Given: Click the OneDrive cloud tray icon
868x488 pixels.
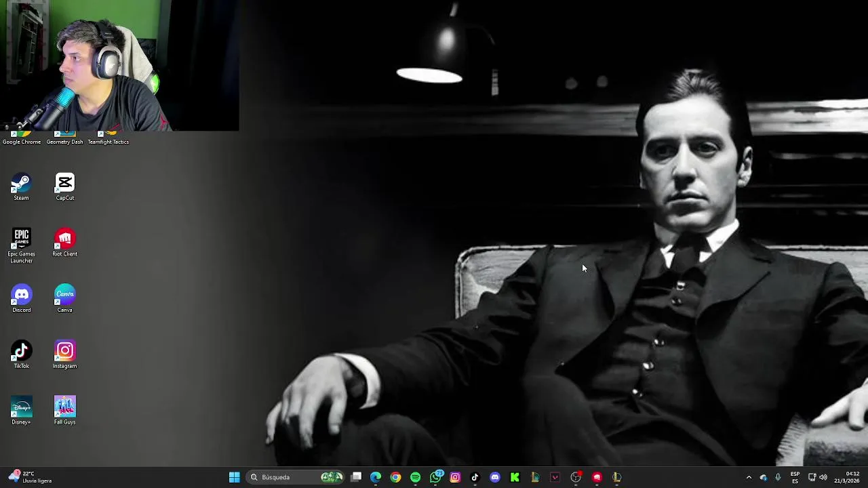Looking at the screenshot, I should click(x=764, y=477).
